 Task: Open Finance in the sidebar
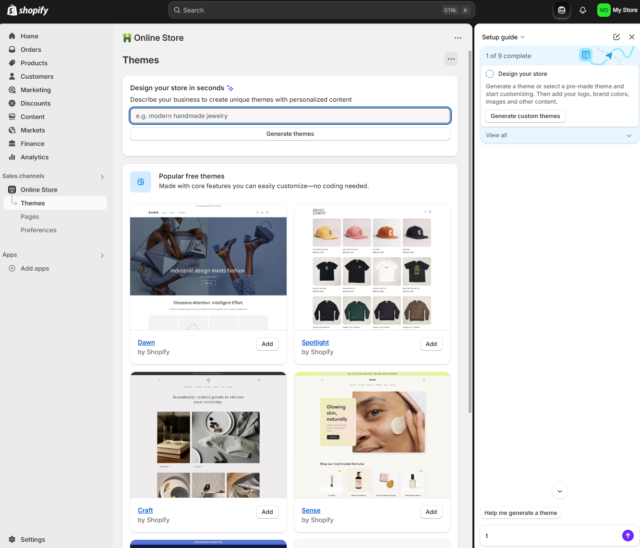coord(32,144)
